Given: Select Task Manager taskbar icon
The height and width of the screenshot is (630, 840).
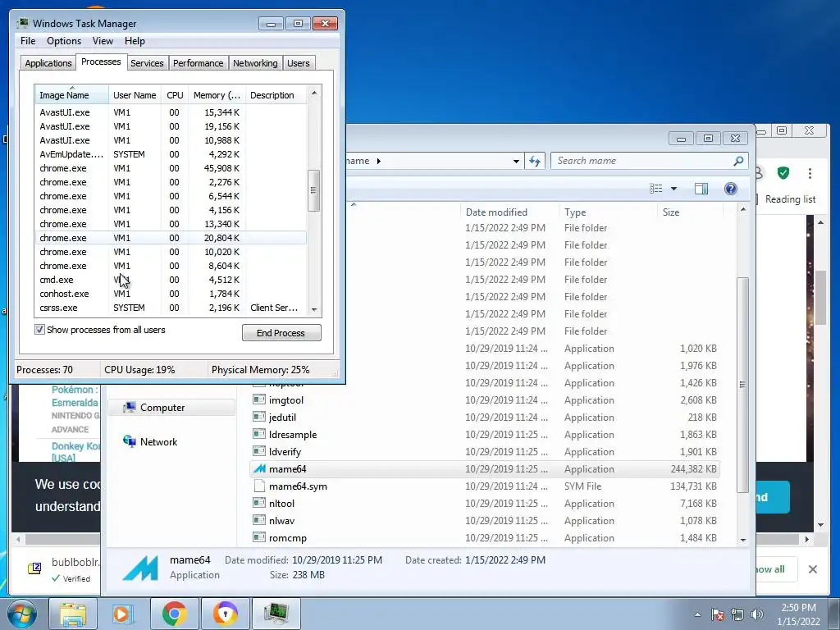Looking at the screenshot, I should tap(276, 614).
